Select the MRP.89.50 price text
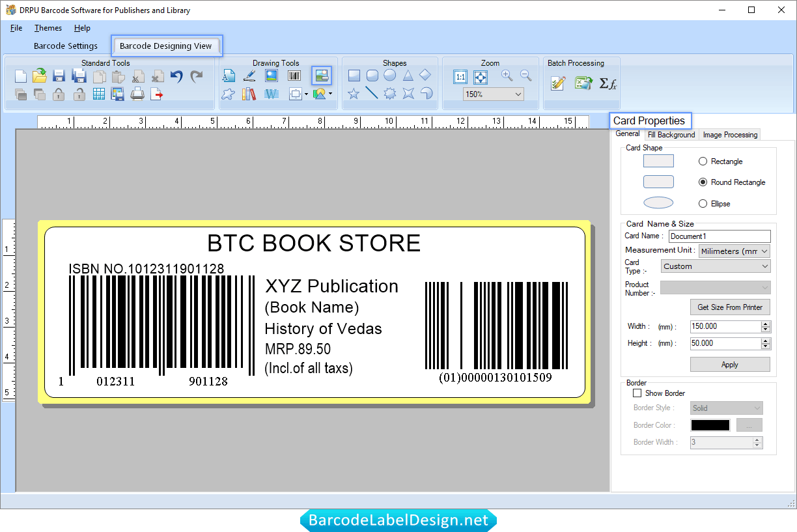Screen dimensions: 797x532 click(x=298, y=349)
